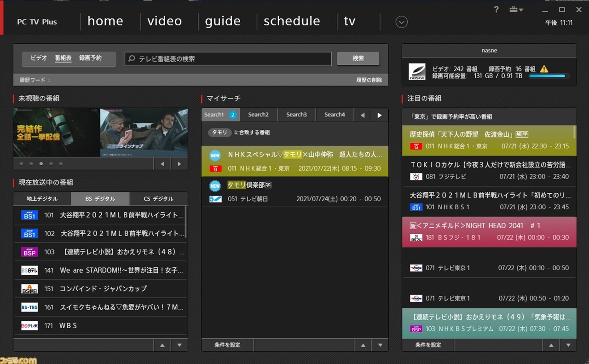Click 履歴の削除 to clear history
This screenshot has width=589, height=364.
coord(369,80)
